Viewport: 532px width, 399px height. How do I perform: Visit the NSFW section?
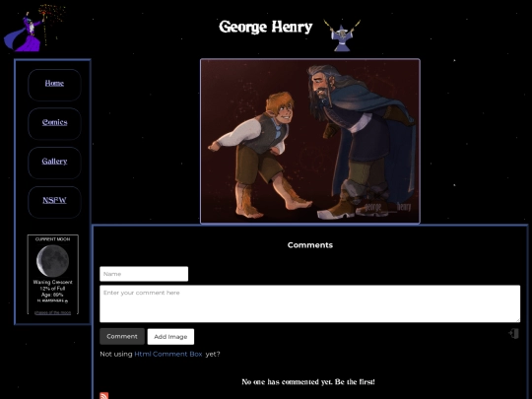tap(54, 200)
